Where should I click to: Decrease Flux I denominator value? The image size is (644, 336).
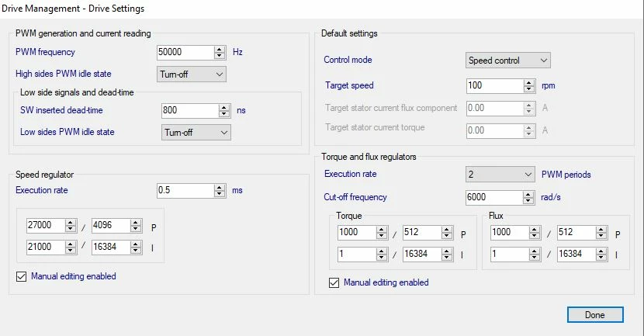point(601,258)
